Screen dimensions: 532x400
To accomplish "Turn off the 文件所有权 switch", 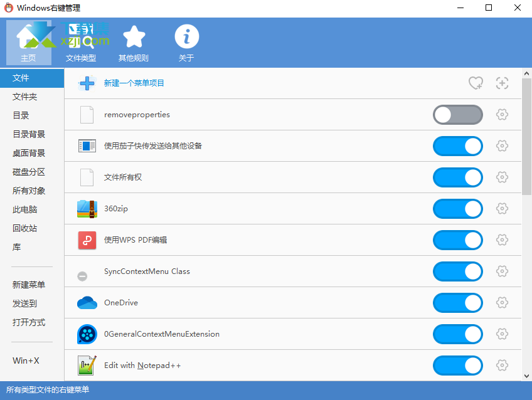I will pos(458,177).
